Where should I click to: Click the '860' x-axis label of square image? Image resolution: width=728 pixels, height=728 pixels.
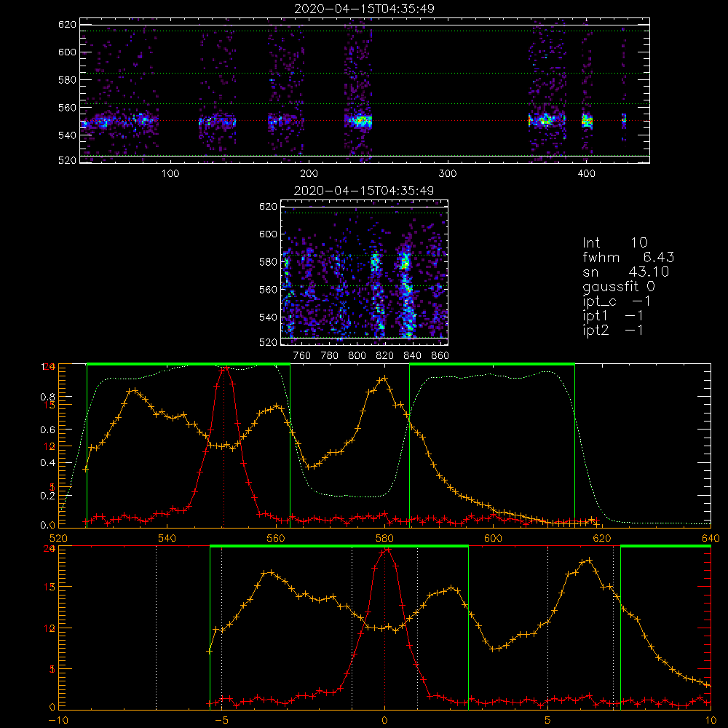440,356
